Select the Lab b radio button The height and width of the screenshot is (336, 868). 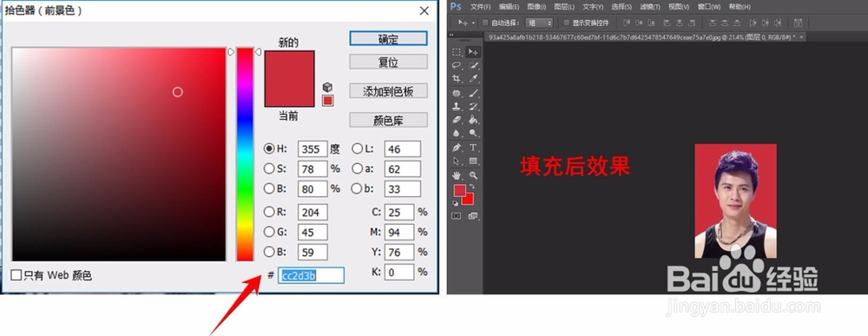[358, 188]
